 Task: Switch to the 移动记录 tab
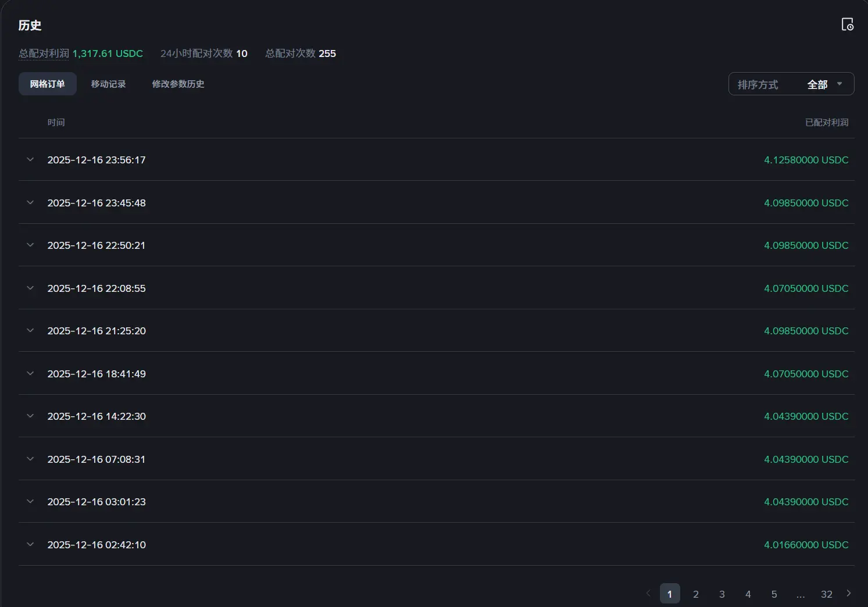click(108, 84)
